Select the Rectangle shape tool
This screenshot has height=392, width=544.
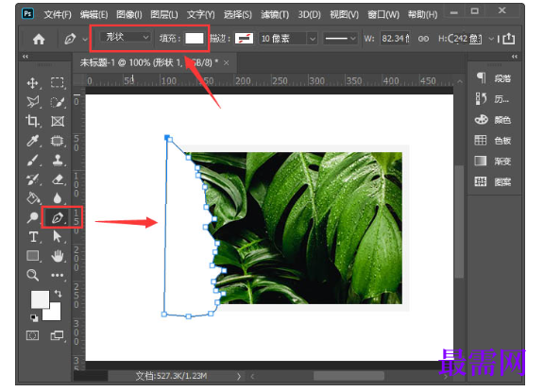pos(33,256)
